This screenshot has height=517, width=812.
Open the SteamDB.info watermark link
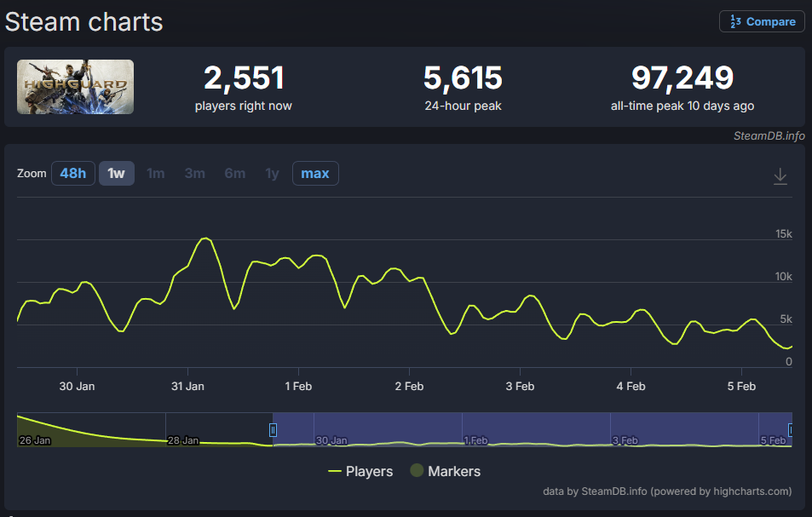[769, 135]
